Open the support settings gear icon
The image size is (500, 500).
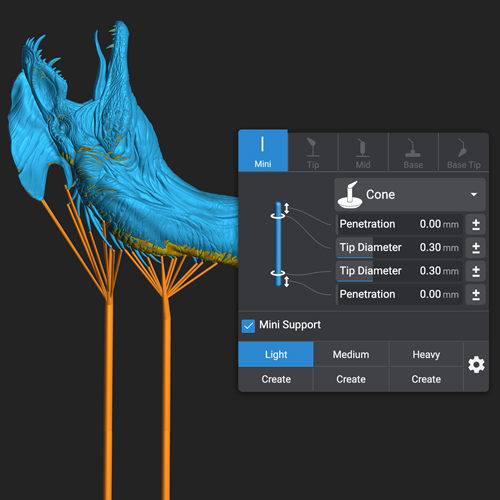pos(476,365)
